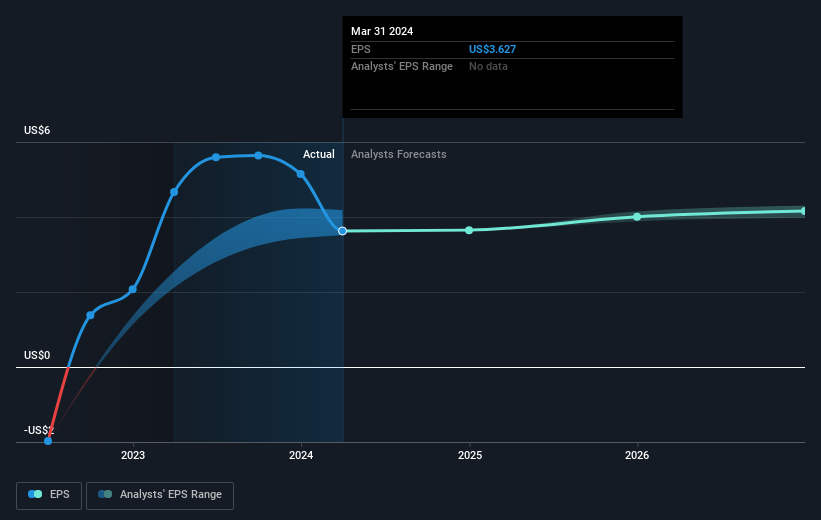Click the 2023 x-axis label
The height and width of the screenshot is (520, 821).
click(133, 455)
